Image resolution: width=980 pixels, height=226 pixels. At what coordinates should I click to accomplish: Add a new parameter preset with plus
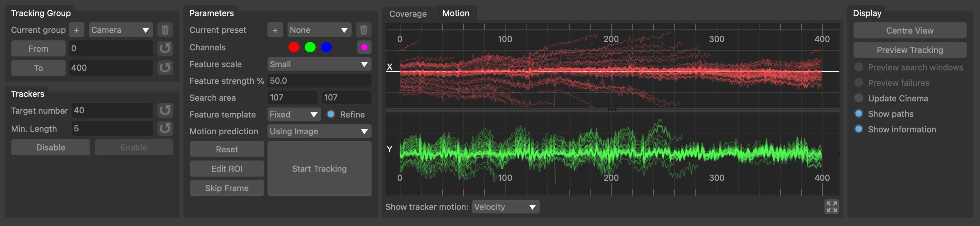275,30
